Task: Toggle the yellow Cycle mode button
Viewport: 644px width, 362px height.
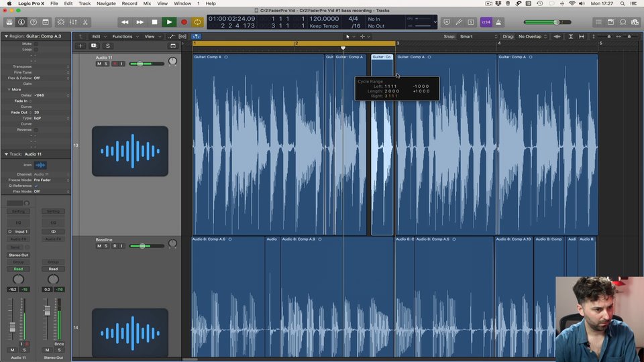Action: 197,22
